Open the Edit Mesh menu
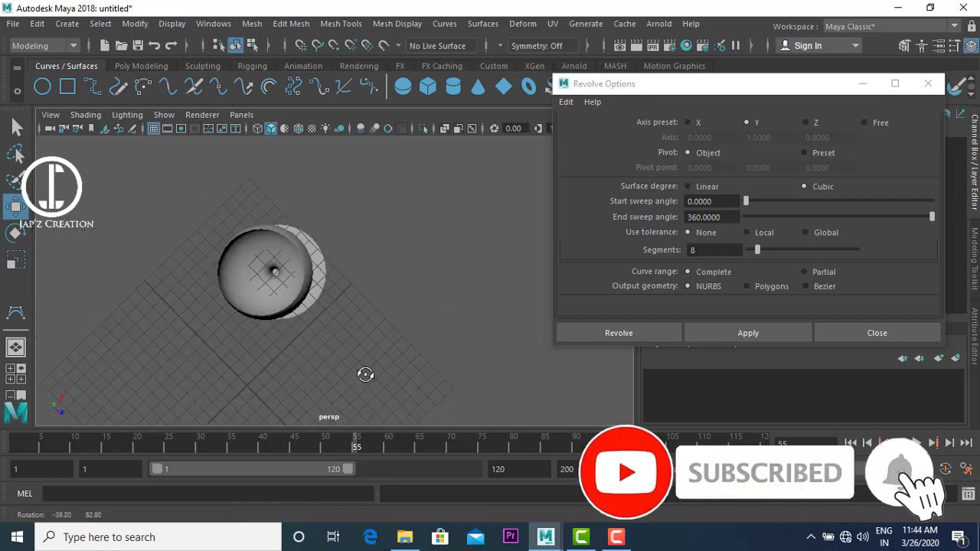 pyautogui.click(x=291, y=24)
